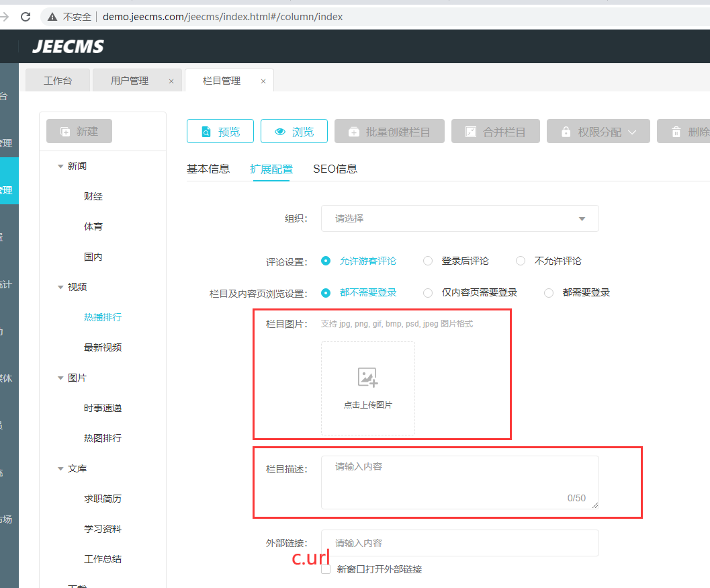The height and width of the screenshot is (588, 710).
Task: Close the 栏目管理 tab
Action: [263, 81]
